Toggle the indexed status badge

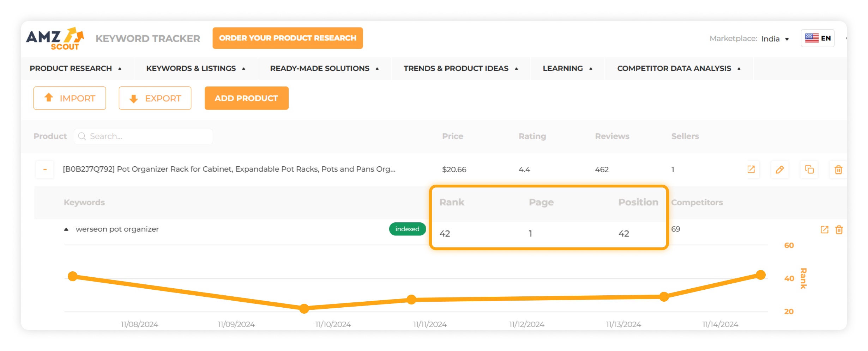tap(407, 229)
